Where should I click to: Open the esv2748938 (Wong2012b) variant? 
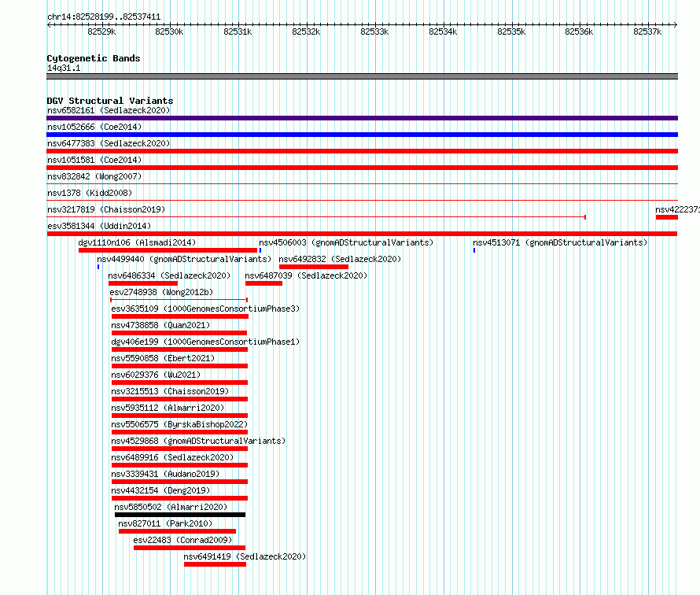(x=161, y=292)
